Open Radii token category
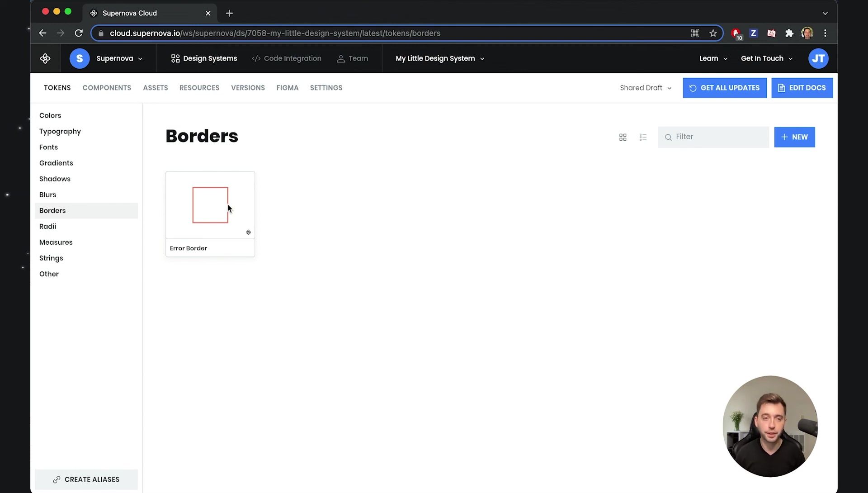The height and width of the screenshot is (493, 868). pos(86,226)
